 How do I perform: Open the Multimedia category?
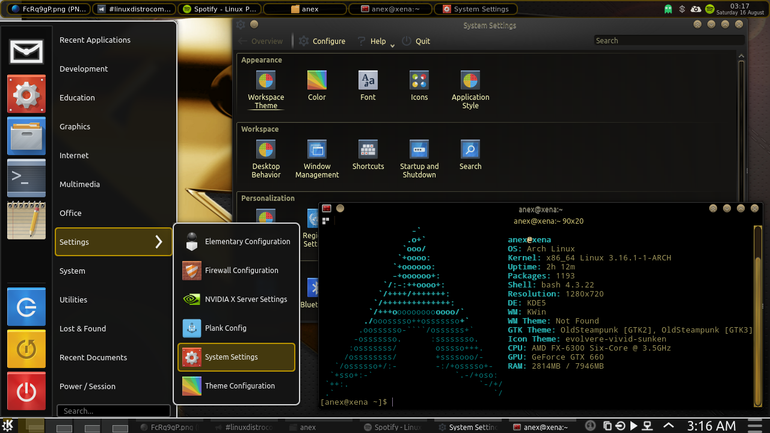point(113,184)
